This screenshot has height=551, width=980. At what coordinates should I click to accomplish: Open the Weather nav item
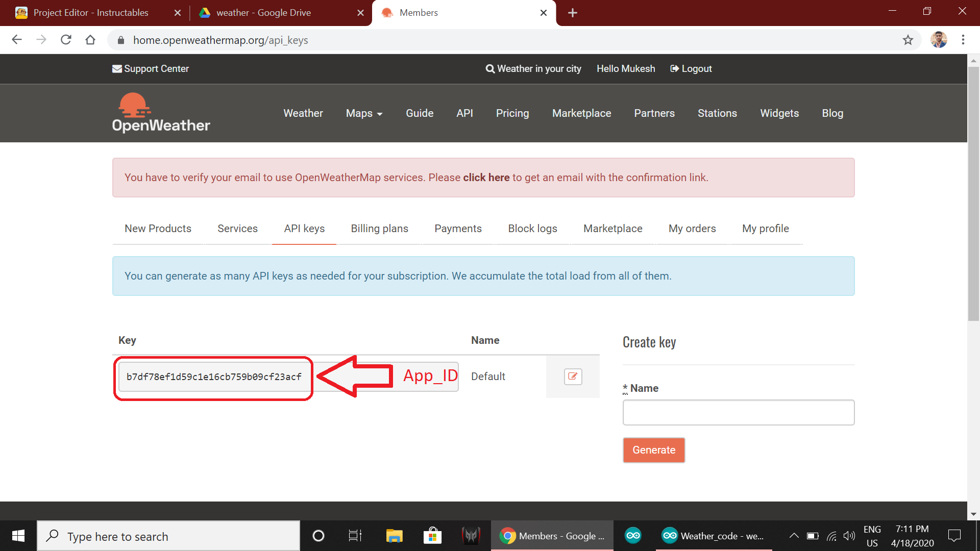tap(303, 113)
